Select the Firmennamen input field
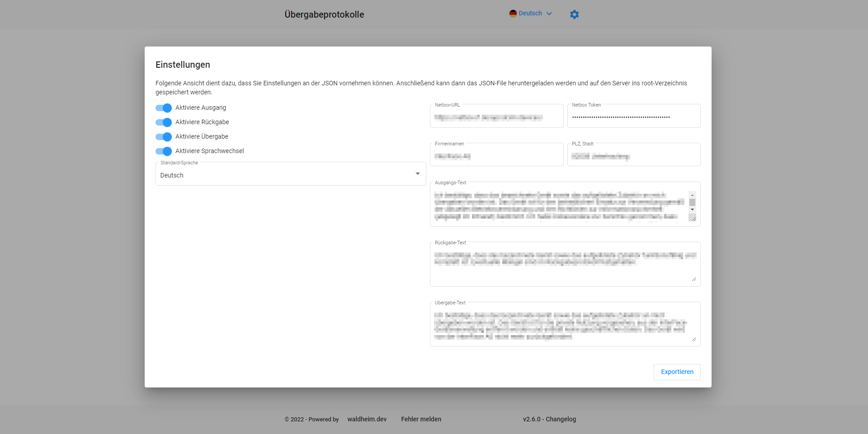The width and height of the screenshot is (868, 434). pyautogui.click(x=496, y=156)
